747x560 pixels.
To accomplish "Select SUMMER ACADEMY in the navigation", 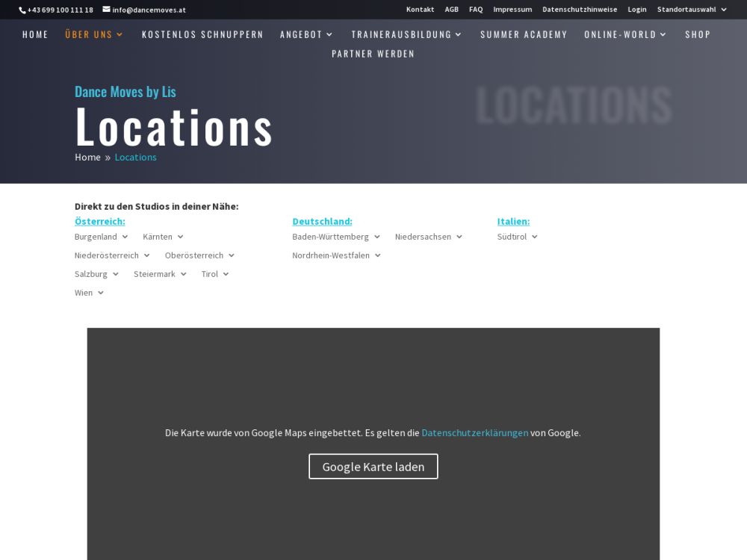I will coord(524,34).
